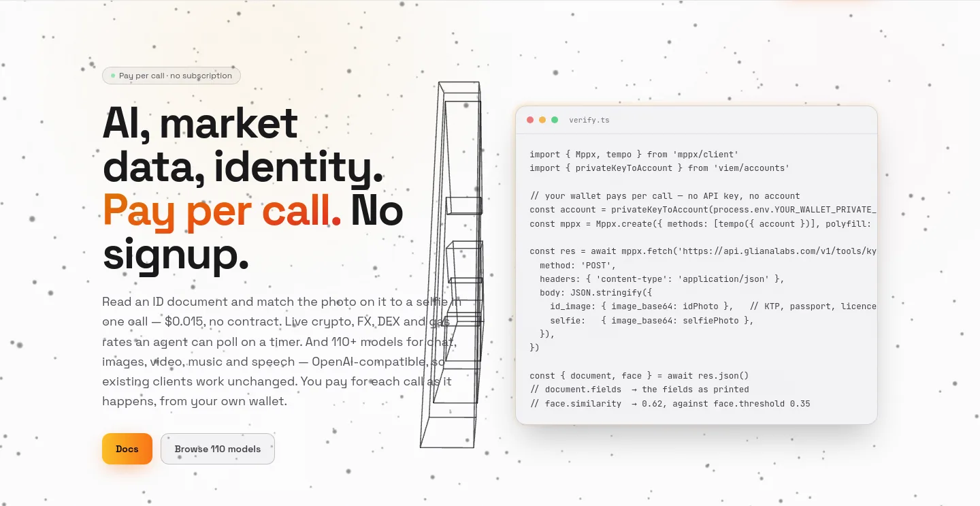Image resolution: width=980 pixels, height=506 pixels.
Task: Click the yellow dot in code window
Action: 542,120
